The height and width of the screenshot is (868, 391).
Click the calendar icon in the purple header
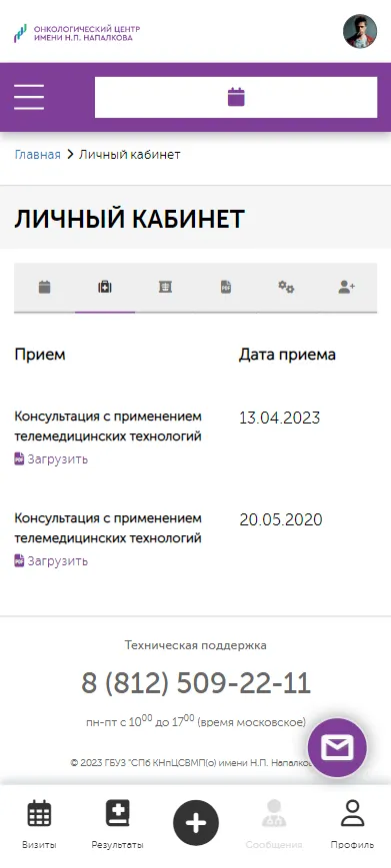click(236, 98)
